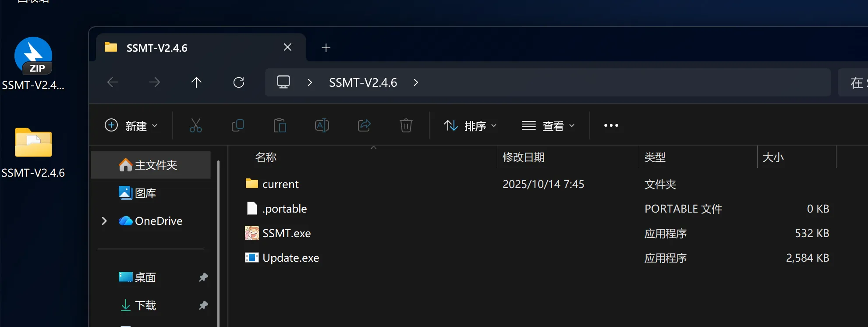Expand the OneDrive tree node
868x327 pixels.
104,221
